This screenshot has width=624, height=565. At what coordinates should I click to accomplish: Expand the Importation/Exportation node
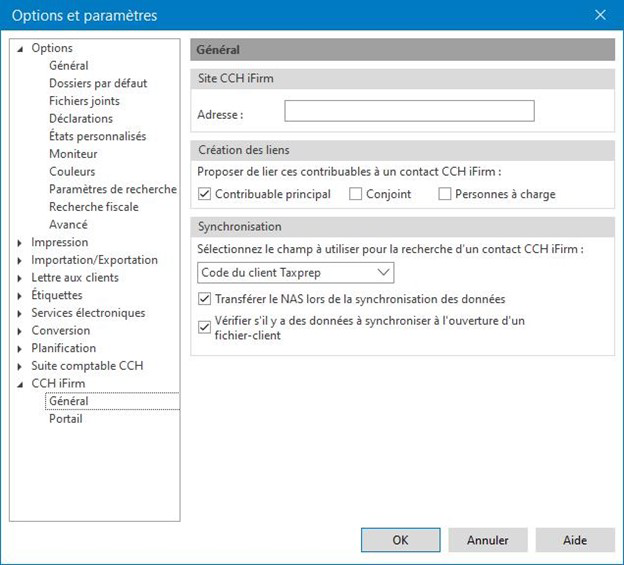pos(20,261)
